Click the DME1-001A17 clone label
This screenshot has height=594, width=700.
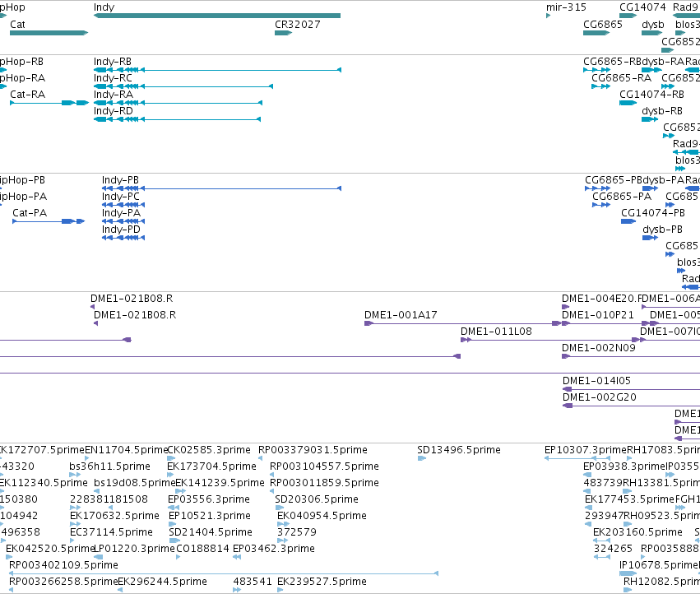click(x=401, y=315)
